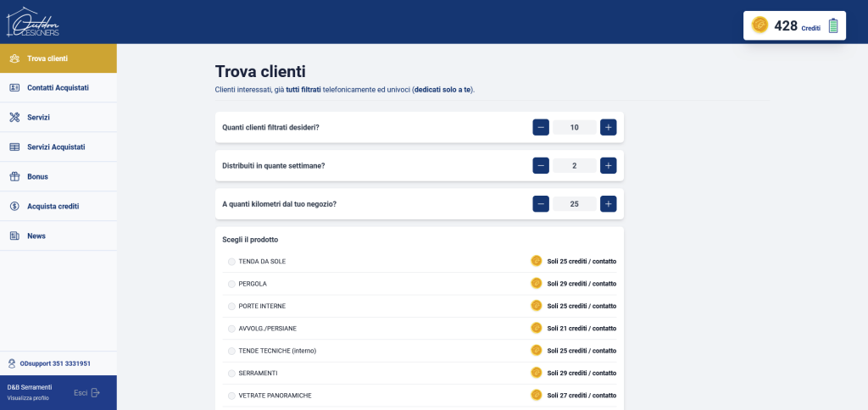
Task: Go to the Servizi section
Action: pyautogui.click(x=58, y=117)
